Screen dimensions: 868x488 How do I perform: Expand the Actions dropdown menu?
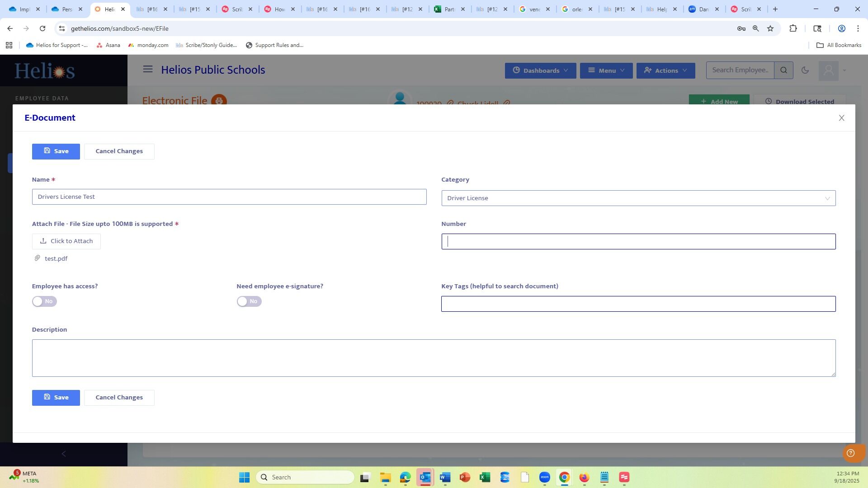pos(665,70)
